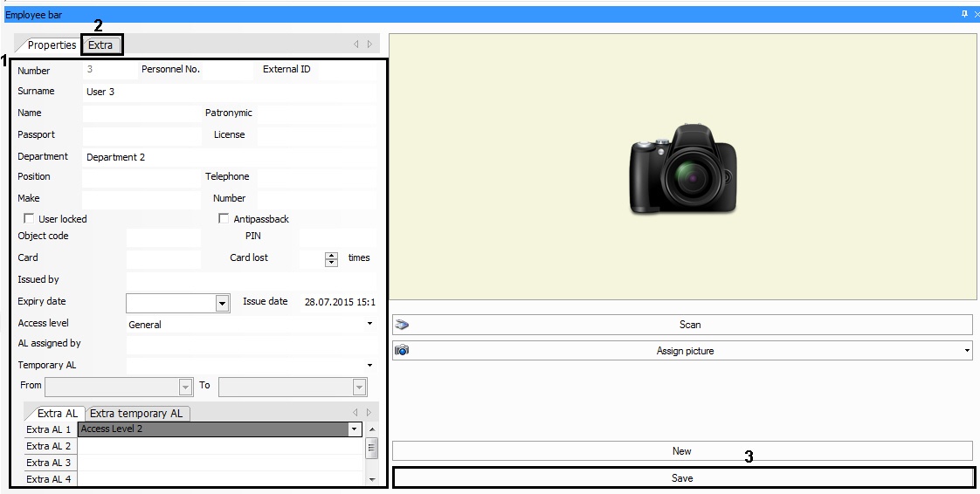
Task: Click the Issue date value field
Action: click(338, 302)
